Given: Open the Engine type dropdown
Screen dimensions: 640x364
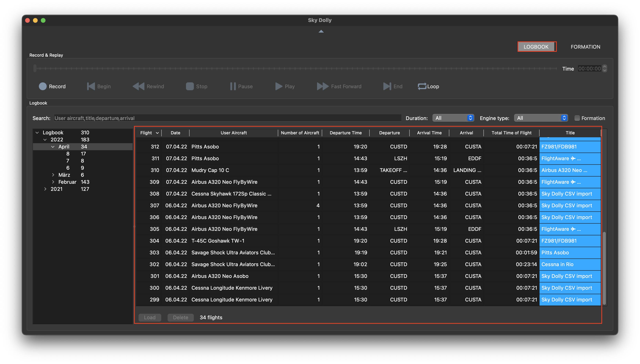Looking at the screenshot, I should tap(541, 118).
